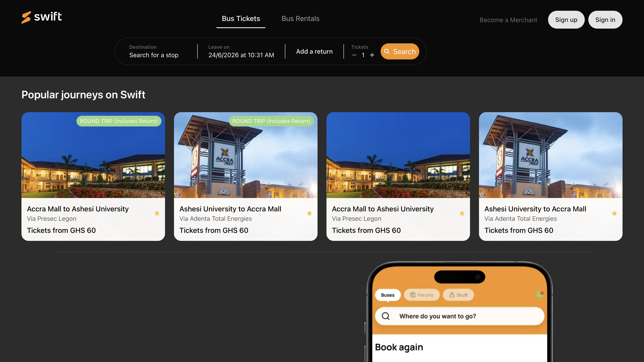Open third card's mall night photo
The width and height of the screenshot is (644, 362).
[x=398, y=155]
